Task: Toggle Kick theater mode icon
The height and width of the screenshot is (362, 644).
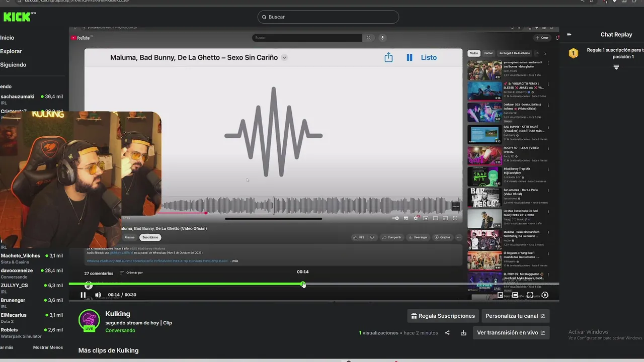Action: coord(515,295)
